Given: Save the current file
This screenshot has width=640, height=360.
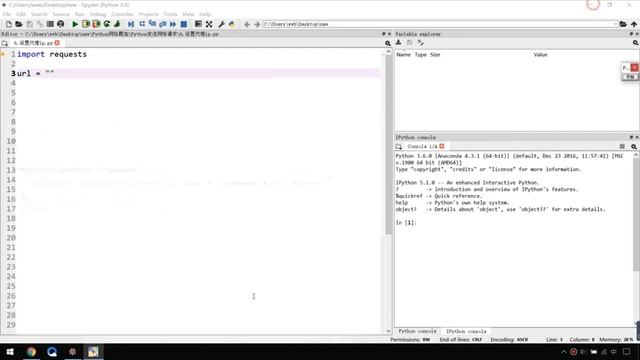Looking at the screenshot, I should pyautogui.click(x=29, y=24).
